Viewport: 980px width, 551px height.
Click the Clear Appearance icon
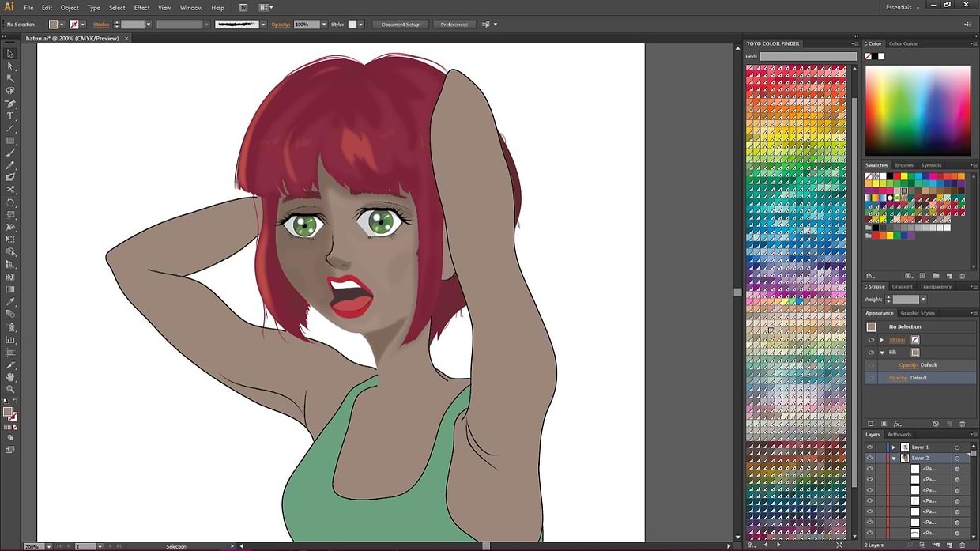(x=935, y=424)
